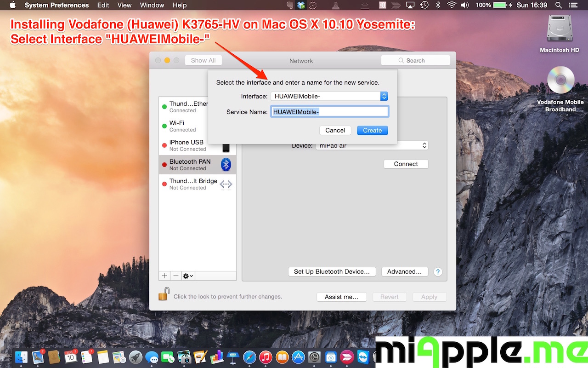This screenshot has height=368, width=588.
Task: Open the Edit menu in the menu bar
Action: point(103,5)
